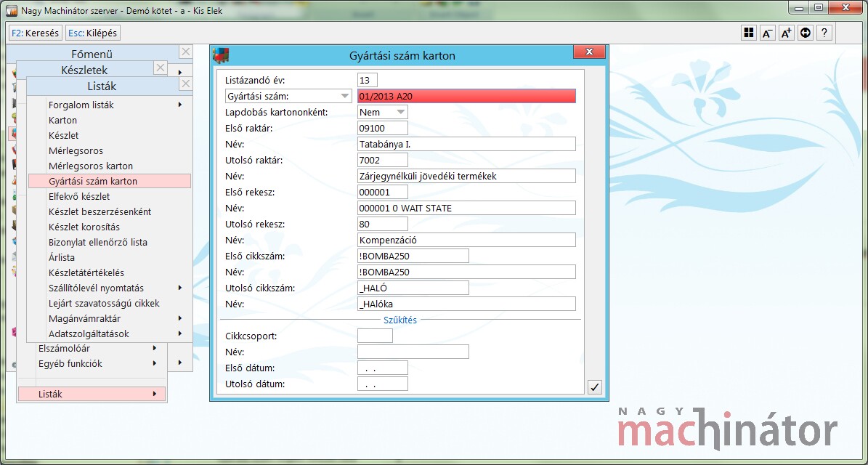Click the circular left-right arrows toolbar icon
This screenshot has height=465, width=868.
coord(806,33)
